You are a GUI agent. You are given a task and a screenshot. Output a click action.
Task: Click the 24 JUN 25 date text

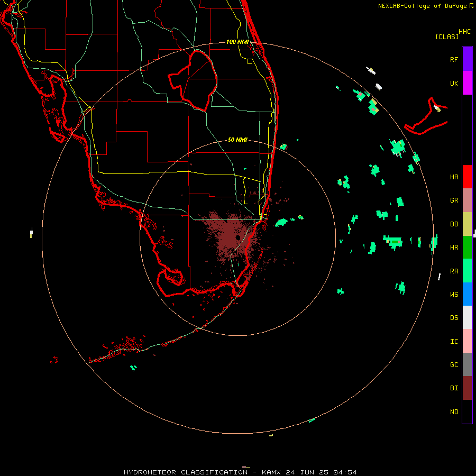[307, 472]
